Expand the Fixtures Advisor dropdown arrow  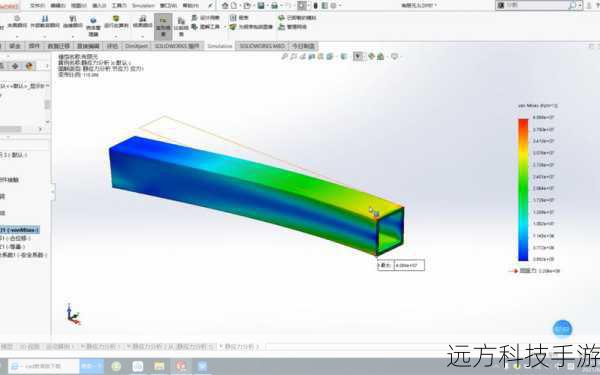click(x=17, y=37)
